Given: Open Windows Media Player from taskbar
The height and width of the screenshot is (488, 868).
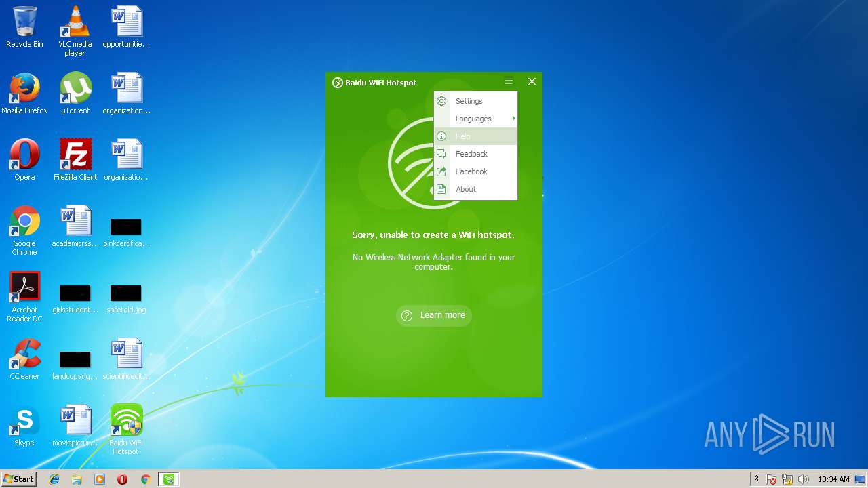Looking at the screenshot, I should 100,479.
